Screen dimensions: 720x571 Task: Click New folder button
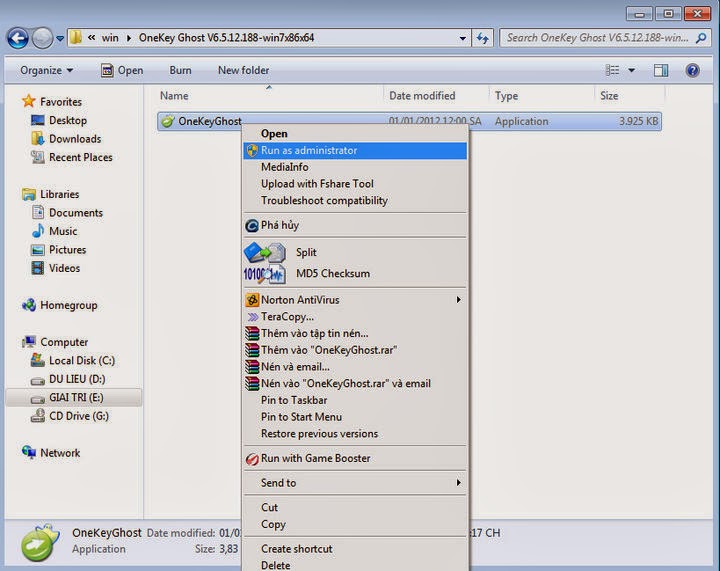244,70
